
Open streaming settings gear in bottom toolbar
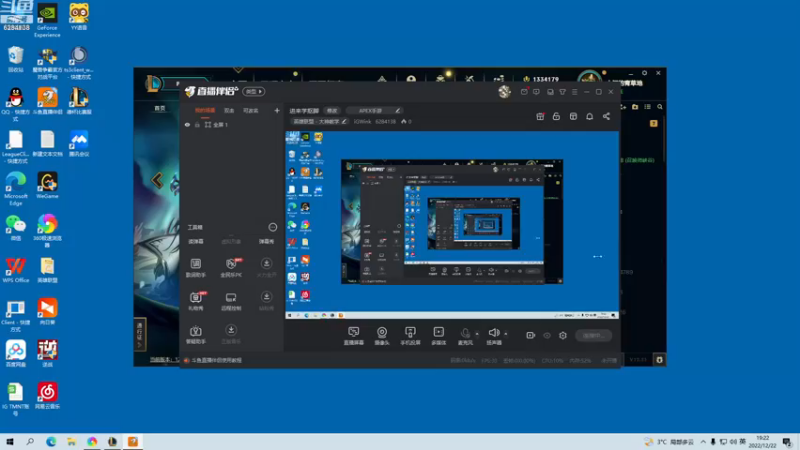[563, 336]
